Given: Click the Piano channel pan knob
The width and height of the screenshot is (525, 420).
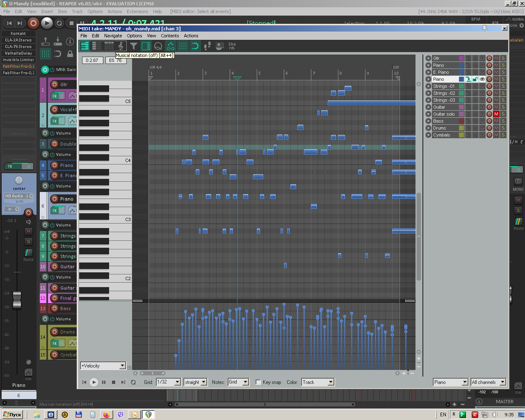Looking at the screenshot, I should 19,180.
